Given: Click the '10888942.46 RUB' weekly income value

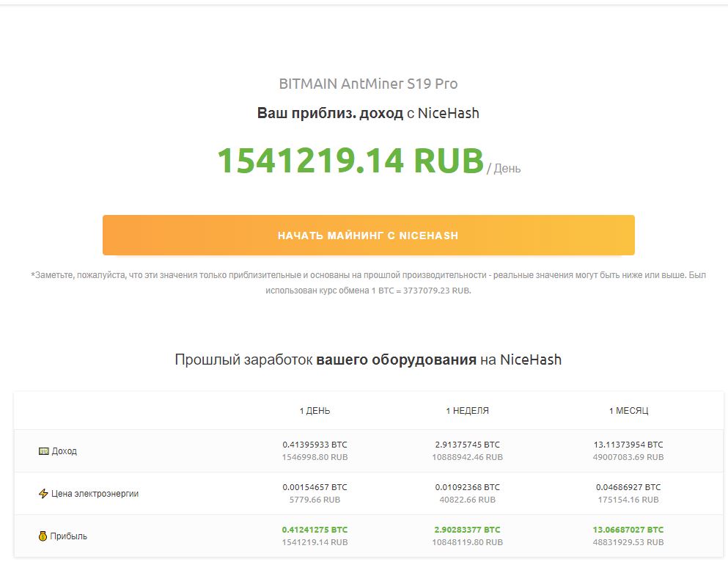Looking at the screenshot, I should pyautogui.click(x=468, y=457).
